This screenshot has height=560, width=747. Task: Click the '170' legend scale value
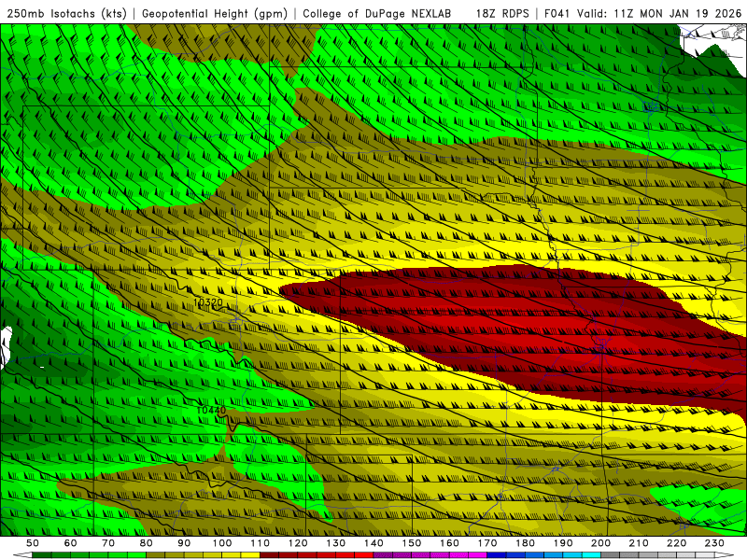486,543
